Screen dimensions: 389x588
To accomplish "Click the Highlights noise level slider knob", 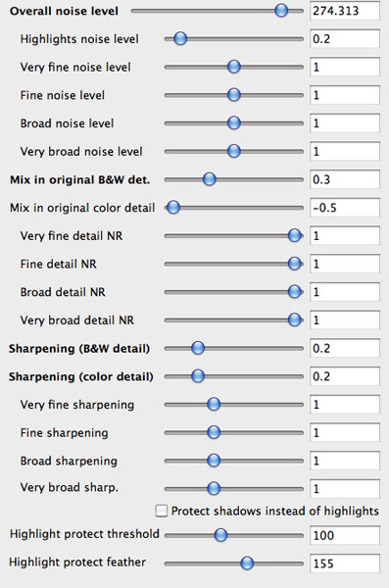I will pyautogui.click(x=180, y=38).
